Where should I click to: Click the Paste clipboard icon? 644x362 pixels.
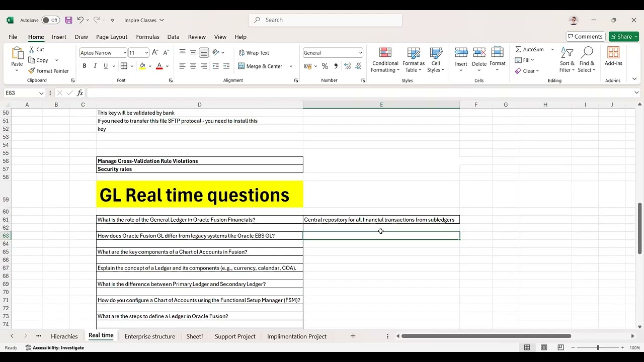17,53
